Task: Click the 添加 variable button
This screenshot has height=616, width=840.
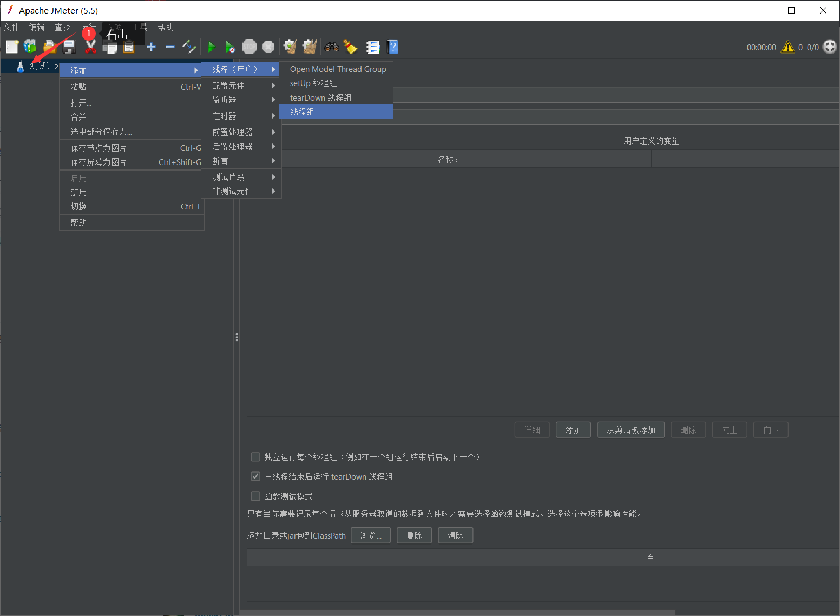Action: pyautogui.click(x=574, y=430)
